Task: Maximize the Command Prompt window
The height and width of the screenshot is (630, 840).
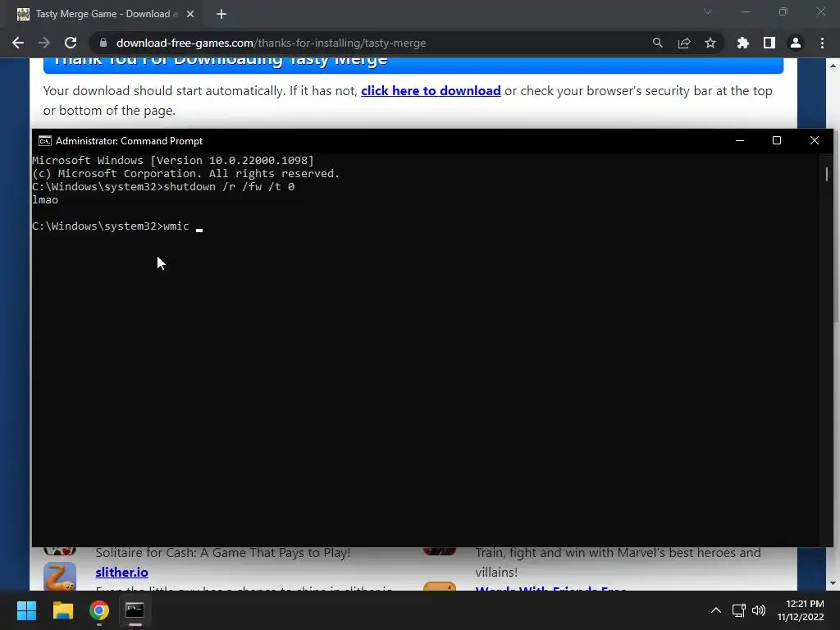Action: click(x=777, y=140)
